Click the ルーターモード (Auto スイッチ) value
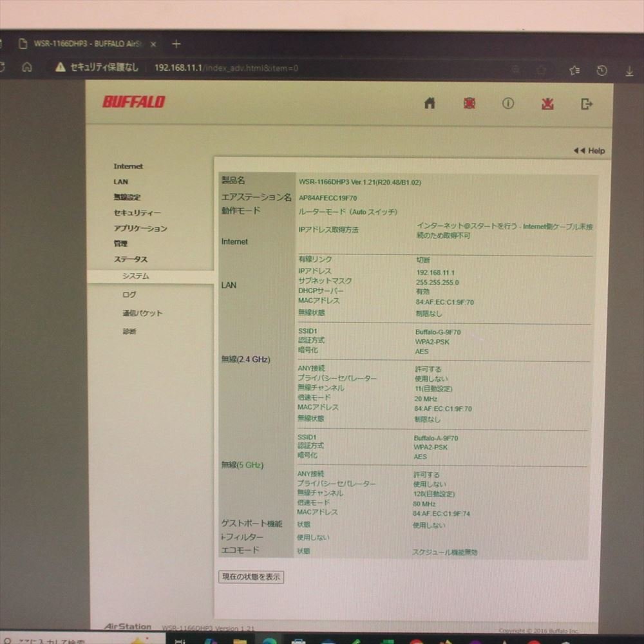Image resolution: width=644 pixels, height=644 pixels. (x=348, y=212)
